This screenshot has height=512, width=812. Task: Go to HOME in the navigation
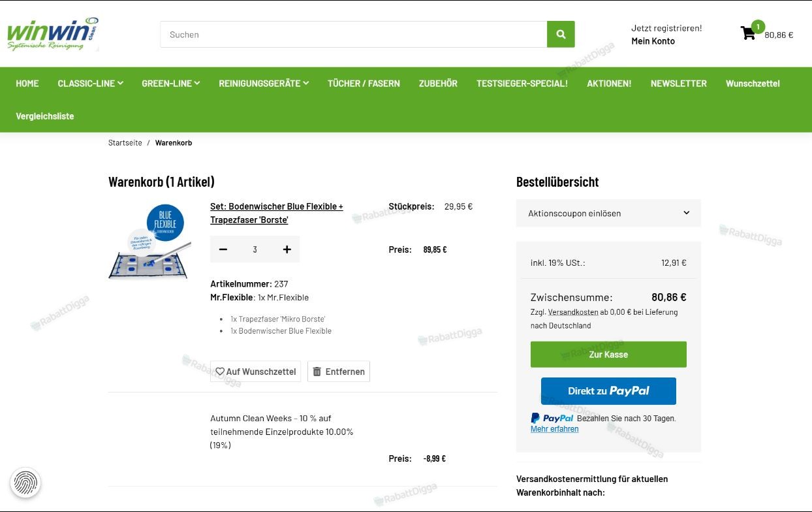click(x=27, y=84)
